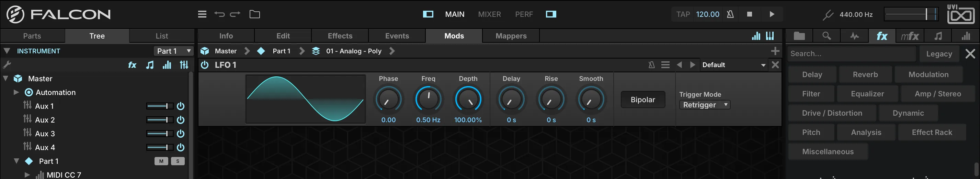Toggle fx visibility in tree view
This screenshot has height=179, width=980.
132,65
